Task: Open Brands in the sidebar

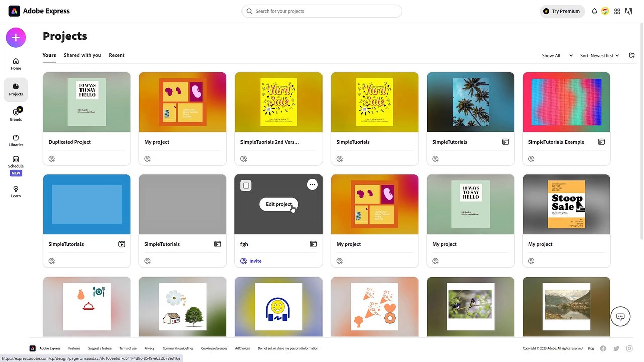Action: point(16,115)
